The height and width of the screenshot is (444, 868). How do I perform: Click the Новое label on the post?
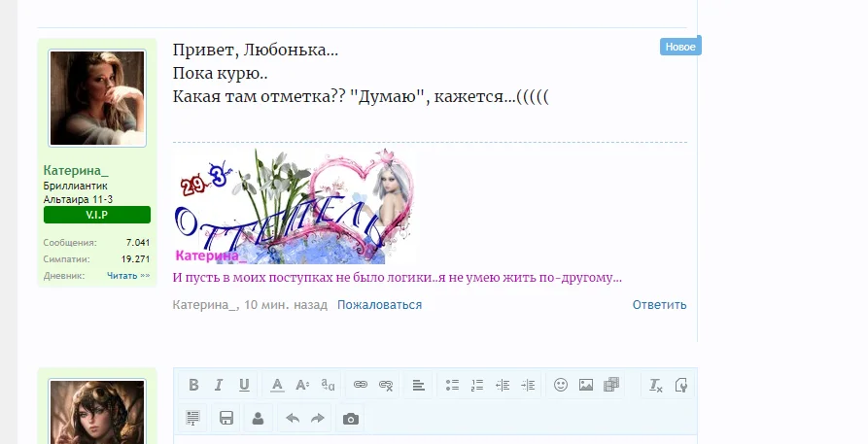[x=680, y=47]
